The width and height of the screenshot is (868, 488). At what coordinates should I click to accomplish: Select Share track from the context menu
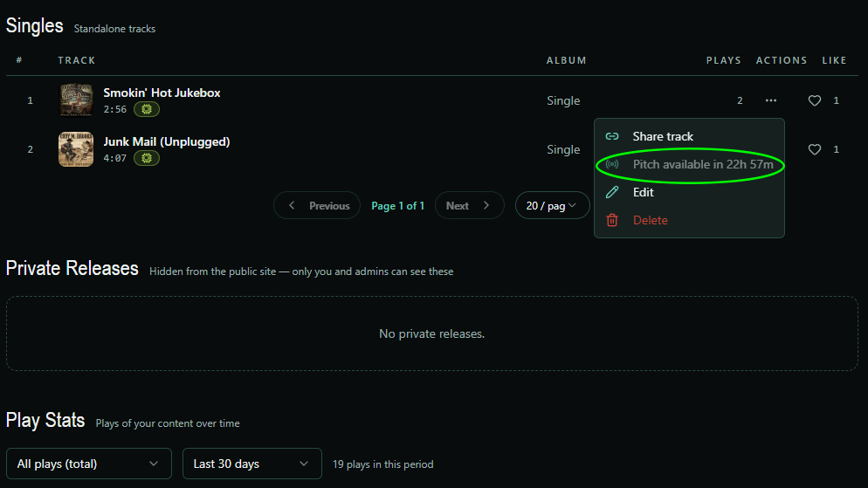[689, 136]
